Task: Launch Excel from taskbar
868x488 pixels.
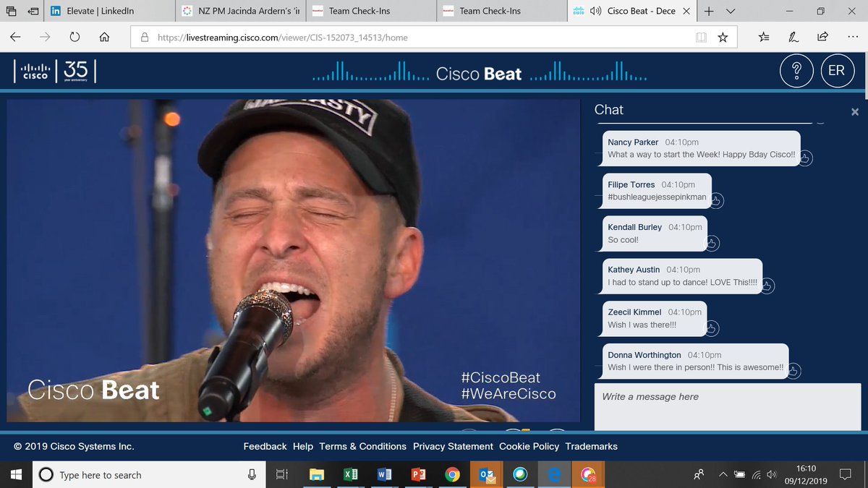Action: [350, 475]
